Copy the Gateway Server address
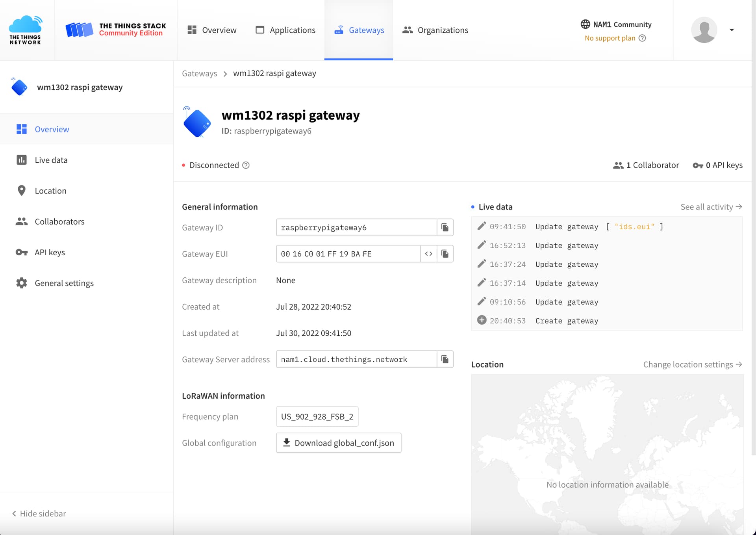The height and width of the screenshot is (535, 756). (x=445, y=359)
